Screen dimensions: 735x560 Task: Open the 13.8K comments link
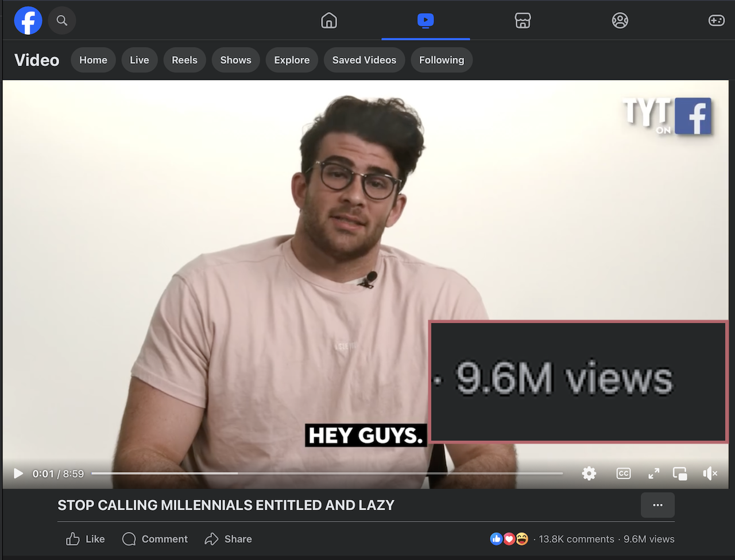tap(577, 539)
